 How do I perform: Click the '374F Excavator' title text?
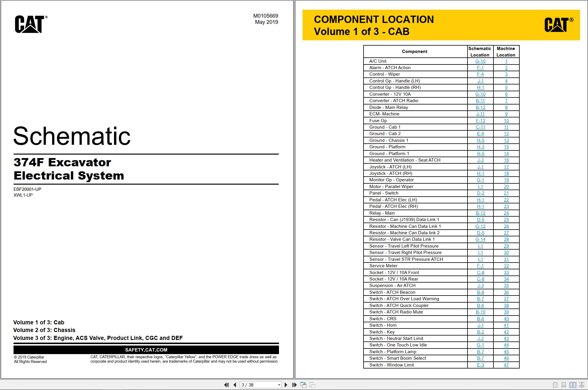pos(62,162)
